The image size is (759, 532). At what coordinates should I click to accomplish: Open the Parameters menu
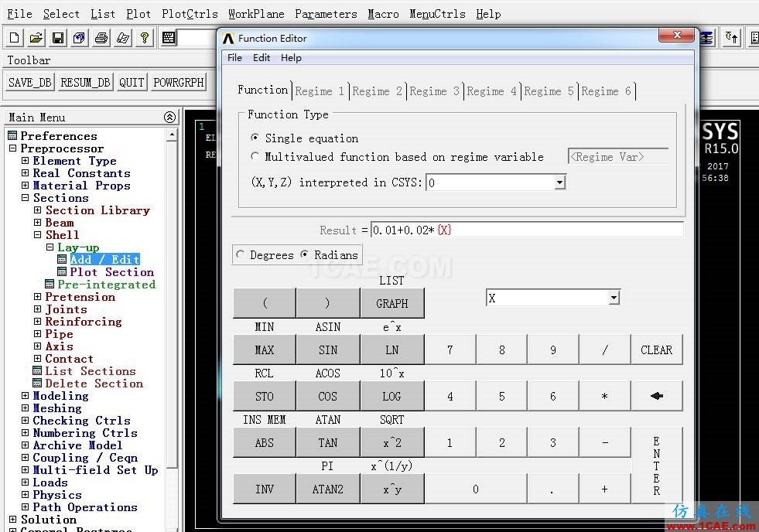tap(326, 14)
